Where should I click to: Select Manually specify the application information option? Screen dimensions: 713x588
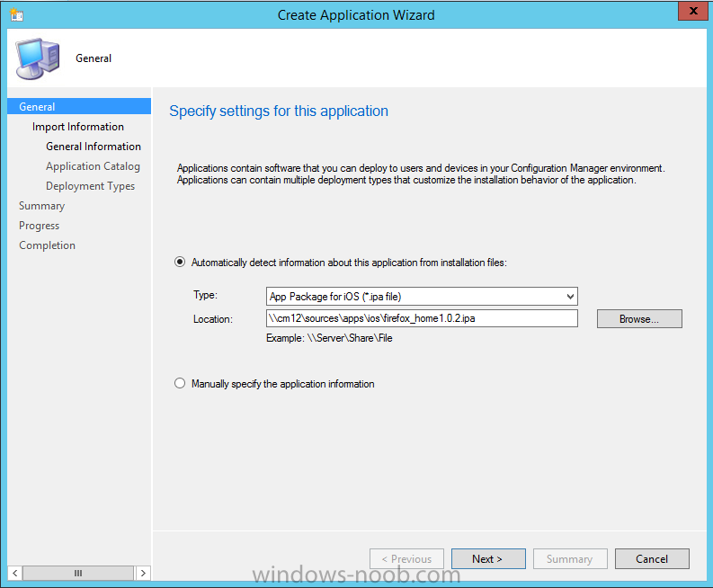(x=180, y=383)
